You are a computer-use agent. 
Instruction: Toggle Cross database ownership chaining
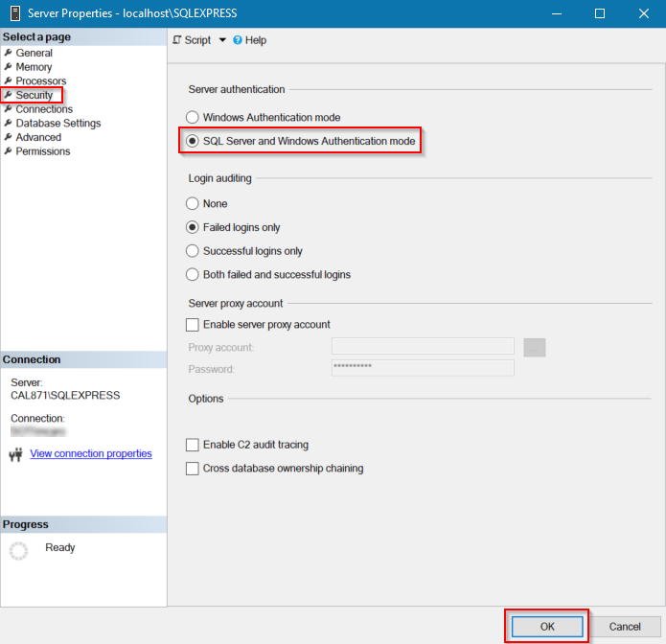coord(193,469)
